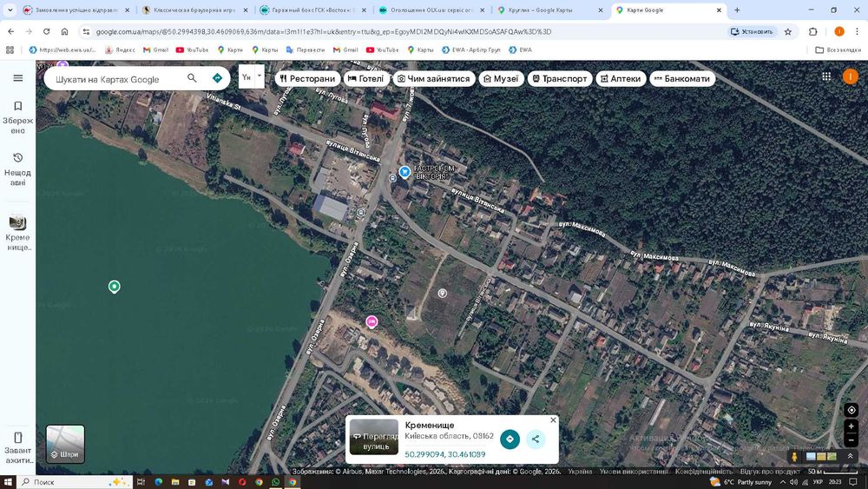
Task: Open the Все закладки folder
Action: coord(838,50)
